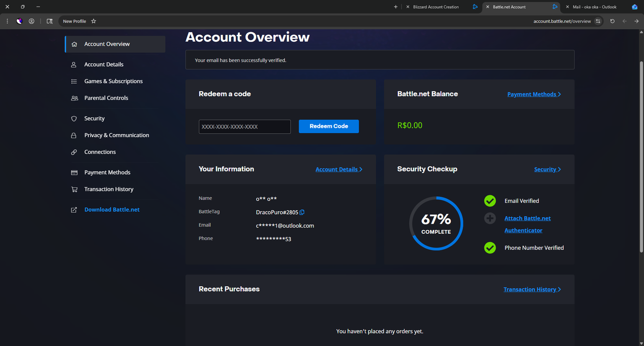Screen dimensions: 644x346
Task: Open the tab search icon in toolbar
Action: pyautogui.click(x=49, y=21)
